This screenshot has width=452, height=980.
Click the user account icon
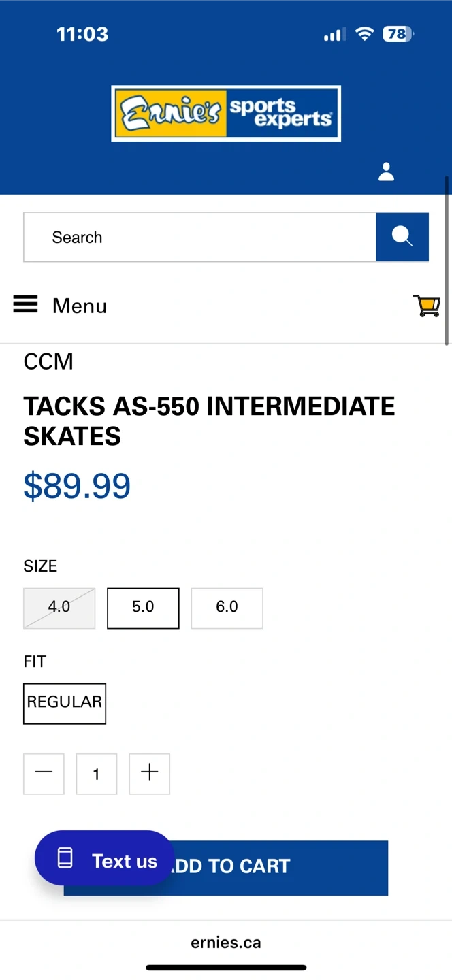coord(386,172)
